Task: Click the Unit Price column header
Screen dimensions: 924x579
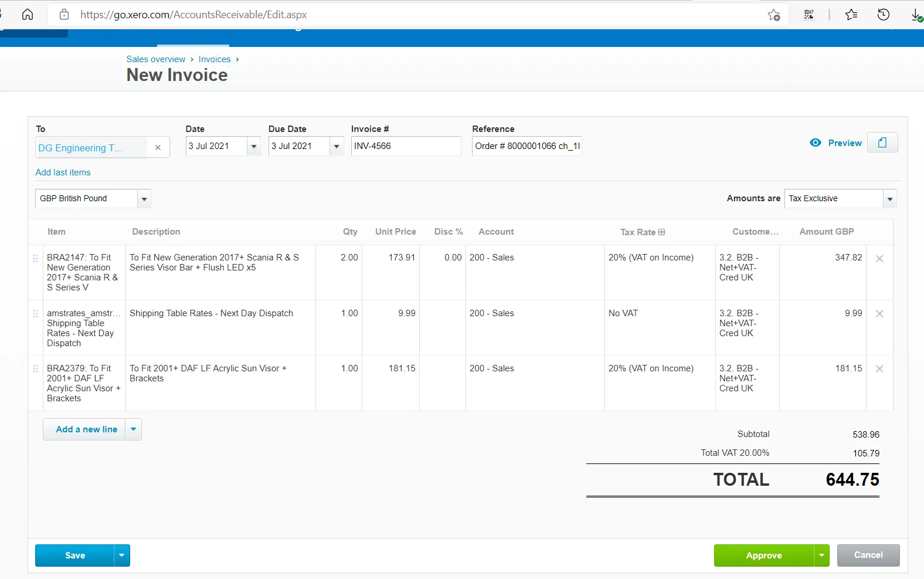Action: click(x=396, y=232)
